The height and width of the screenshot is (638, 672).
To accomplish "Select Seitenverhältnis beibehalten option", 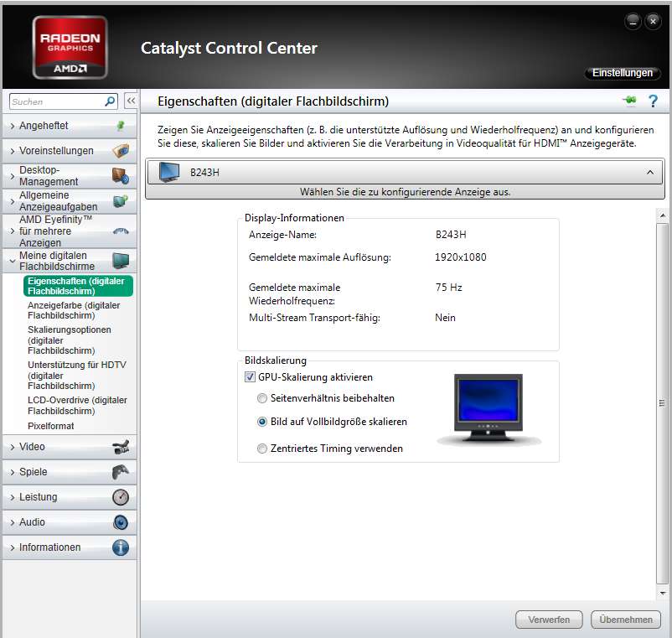I will tap(262, 398).
